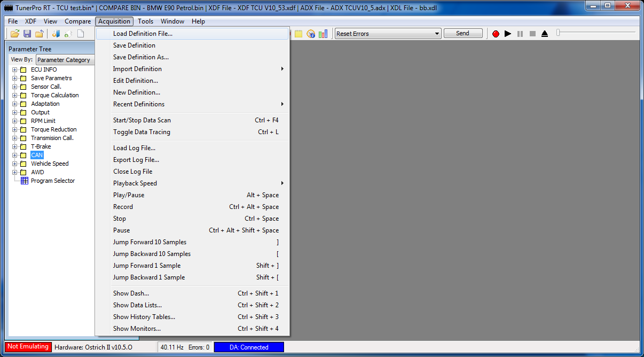Click the red record button
Image resolution: width=644 pixels, height=357 pixels.
(x=496, y=34)
